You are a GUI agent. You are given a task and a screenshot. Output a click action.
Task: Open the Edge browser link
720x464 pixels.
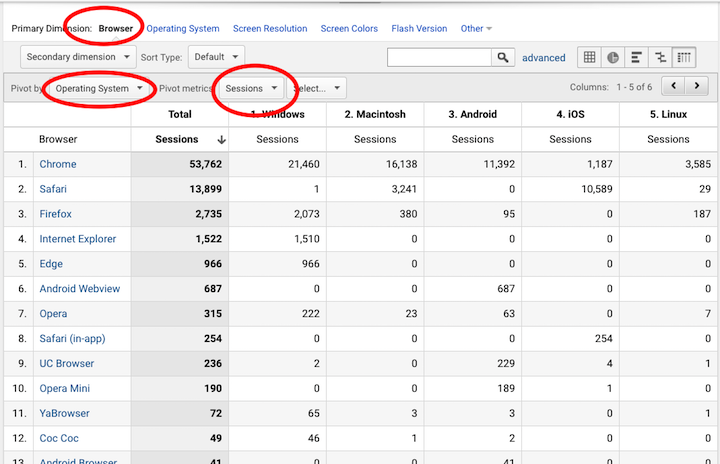(x=51, y=264)
